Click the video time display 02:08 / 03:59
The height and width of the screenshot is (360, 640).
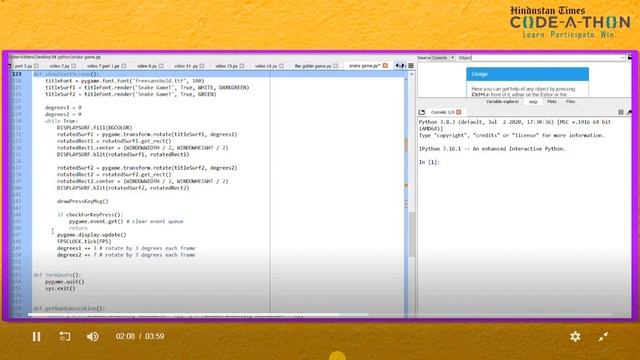140,336
